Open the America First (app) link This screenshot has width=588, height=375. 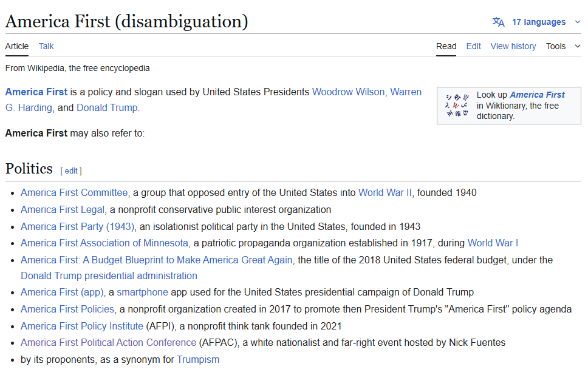point(62,292)
